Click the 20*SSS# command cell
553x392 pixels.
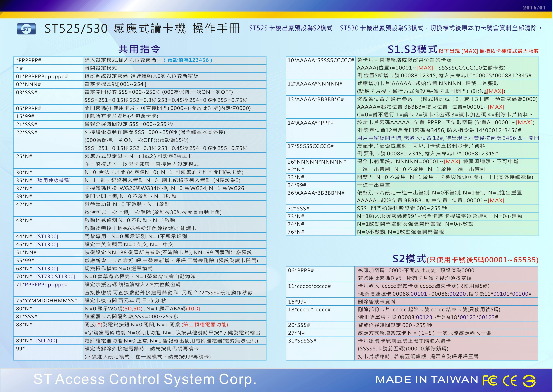(x=320, y=325)
